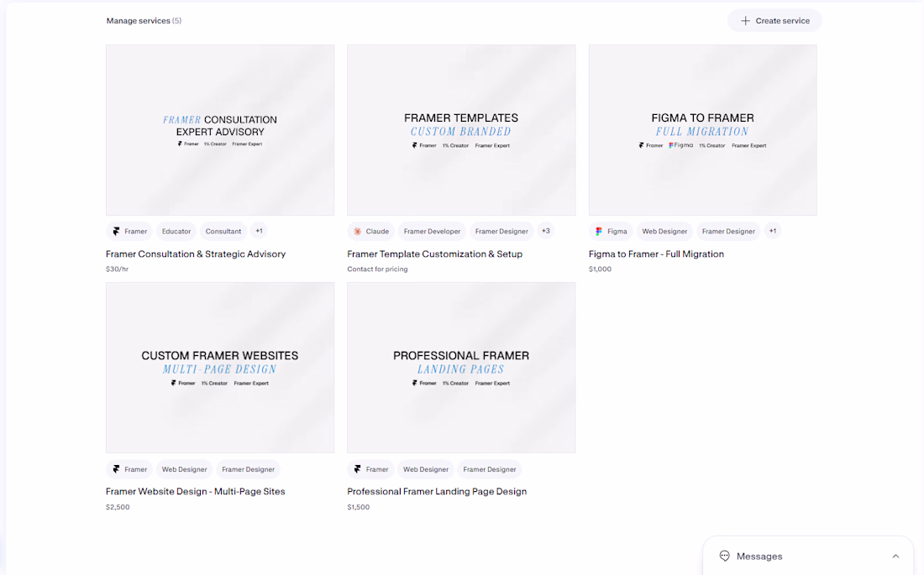
Task: Click the Messages chat bubble icon
Action: pos(724,556)
